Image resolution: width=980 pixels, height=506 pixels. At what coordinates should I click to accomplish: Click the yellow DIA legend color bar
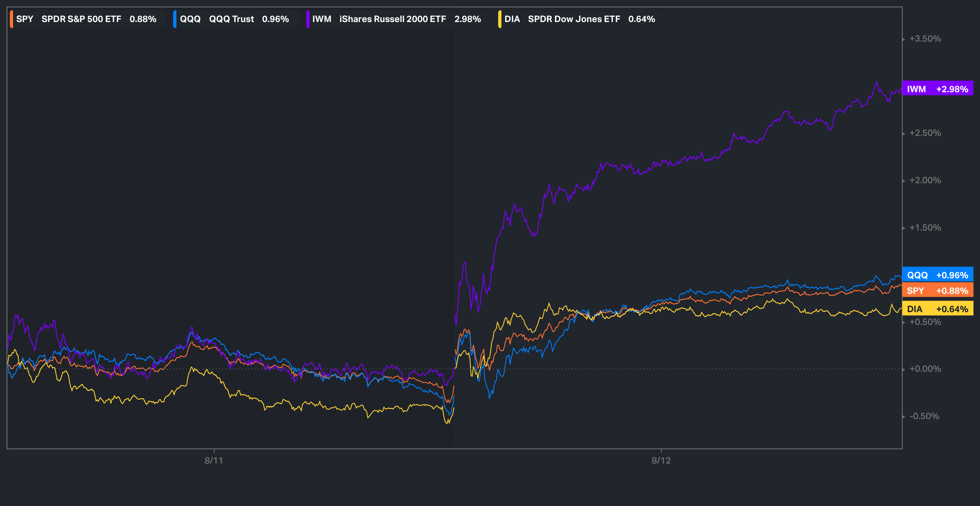[x=499, y=19]
